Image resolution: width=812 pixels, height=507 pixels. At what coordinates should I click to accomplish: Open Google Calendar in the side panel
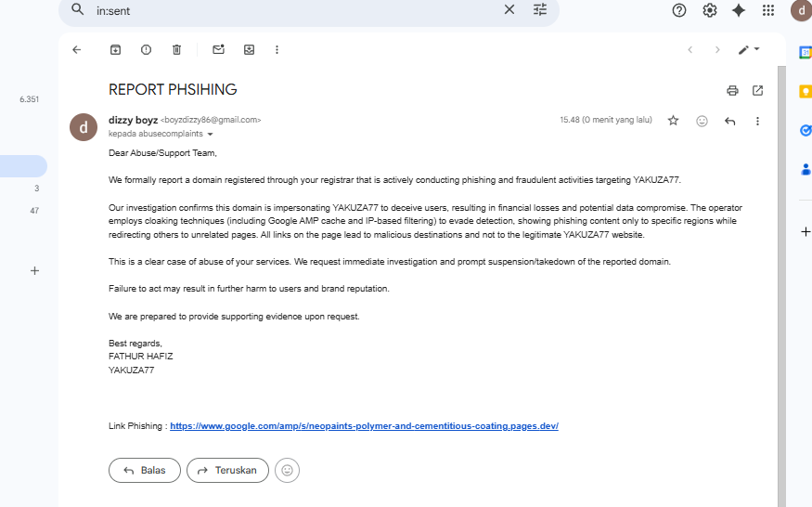pos(806,53)
